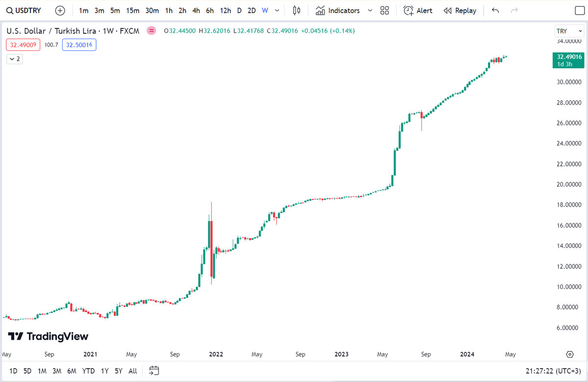Select the 1m timeframe
The width and height of the screenshot is (588, 382).
(x=84, y=10)
